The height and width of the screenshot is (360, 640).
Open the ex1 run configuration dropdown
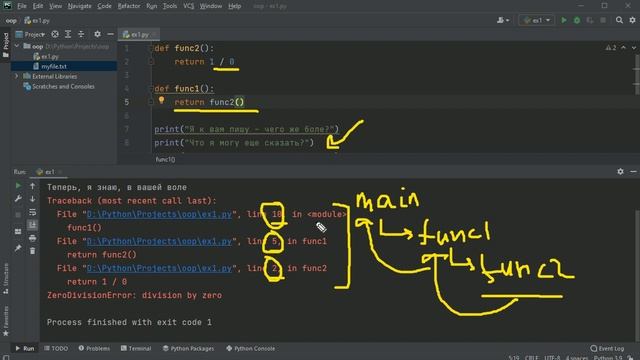(536, 20)
